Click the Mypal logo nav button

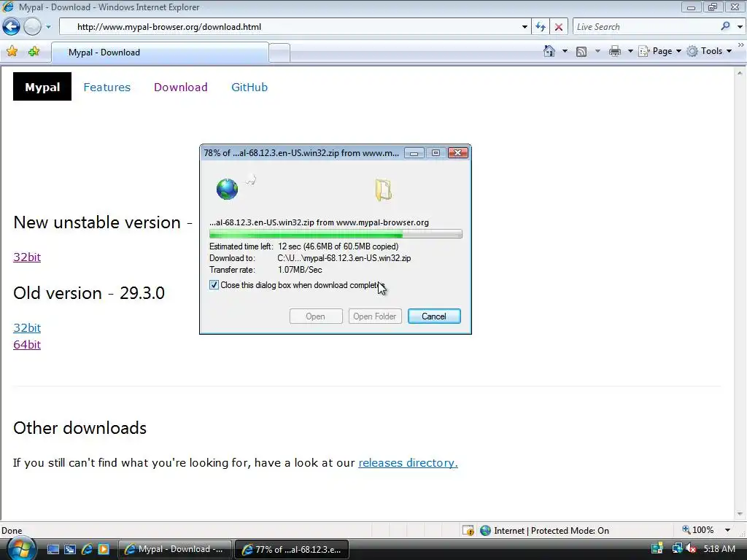[42, 87]
